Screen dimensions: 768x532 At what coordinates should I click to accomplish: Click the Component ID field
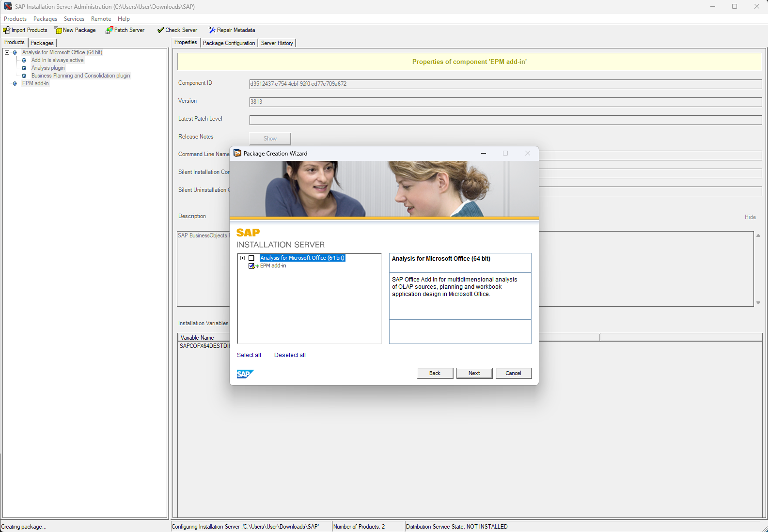(505, 84)
